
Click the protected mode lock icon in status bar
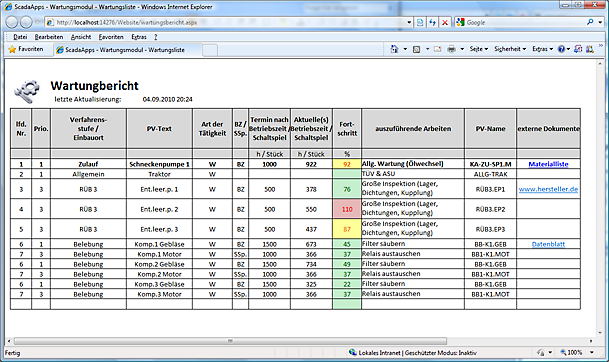click(541, 352)
